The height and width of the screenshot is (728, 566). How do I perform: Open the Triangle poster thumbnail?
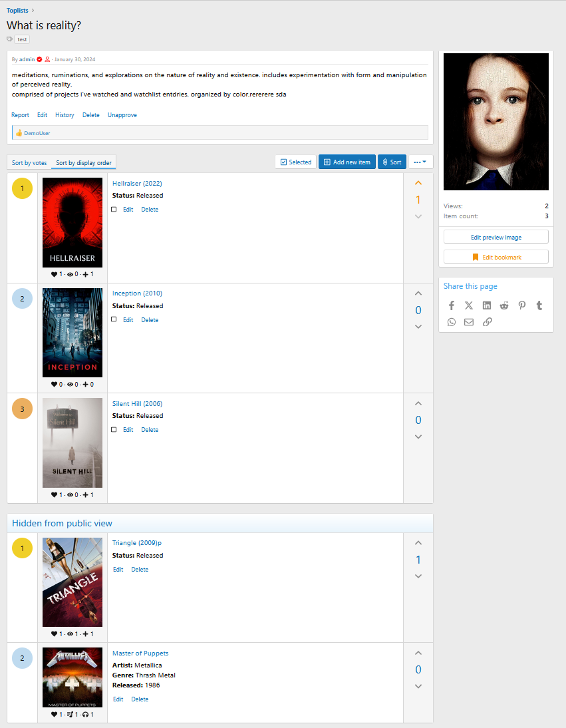click(72, 582)
